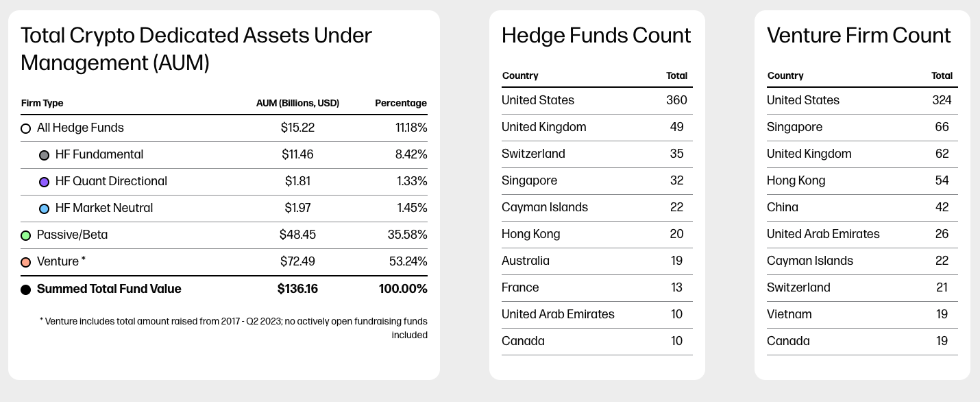Viewport: 980px width, 402px height.
Task: Click the gray HF Fundamental dot
Action: coord(45,155)
